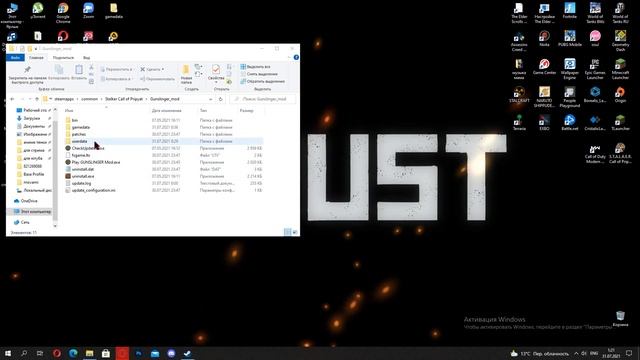Expand address bar history dropdown
Screen dimensions: 640x360
tap(211, 99)
